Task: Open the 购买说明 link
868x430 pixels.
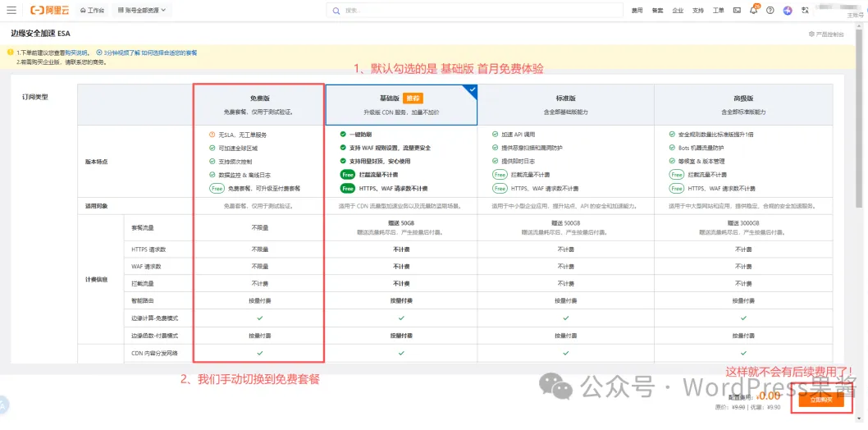Action: point(75,53)
